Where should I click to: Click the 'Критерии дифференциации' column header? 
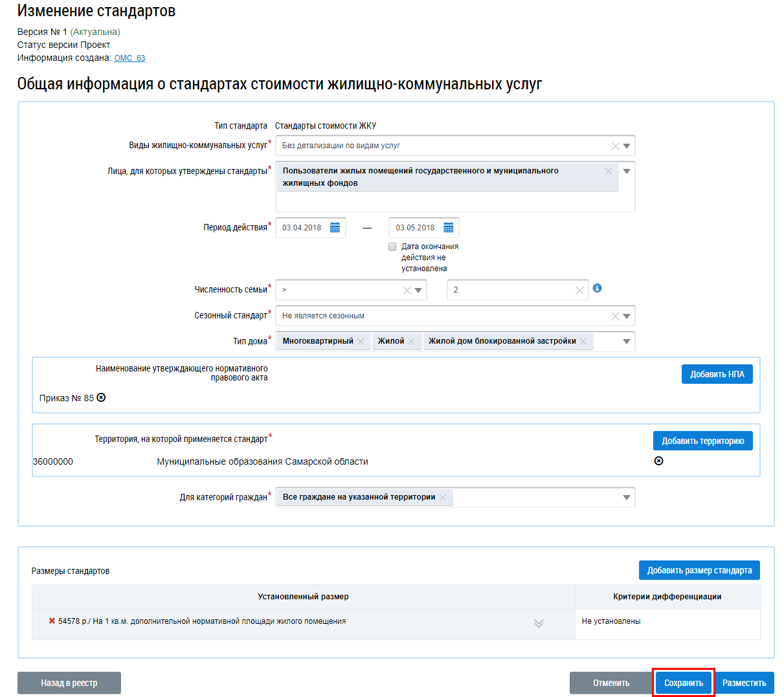(667, 597)
